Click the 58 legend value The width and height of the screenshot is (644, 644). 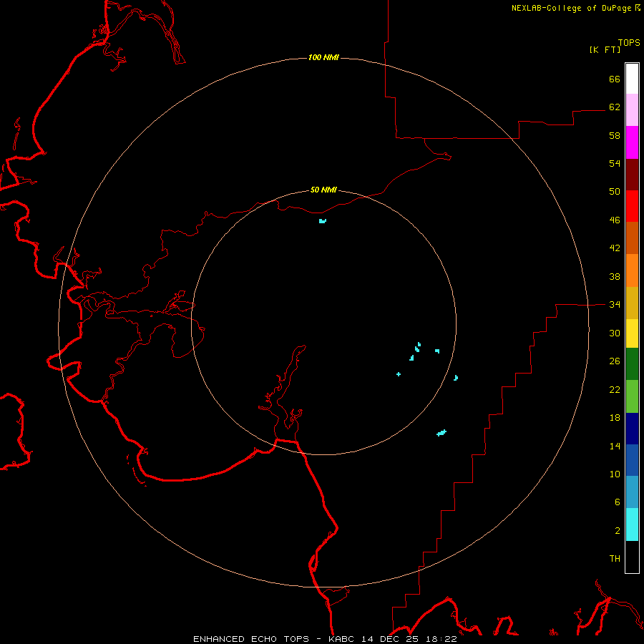[x=615, y=135]
